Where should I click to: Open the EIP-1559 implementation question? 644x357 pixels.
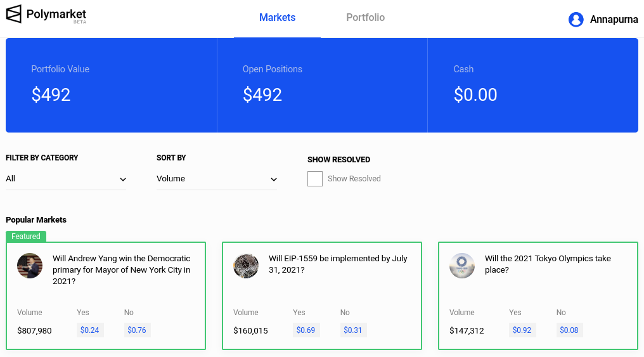pos(338,264)
